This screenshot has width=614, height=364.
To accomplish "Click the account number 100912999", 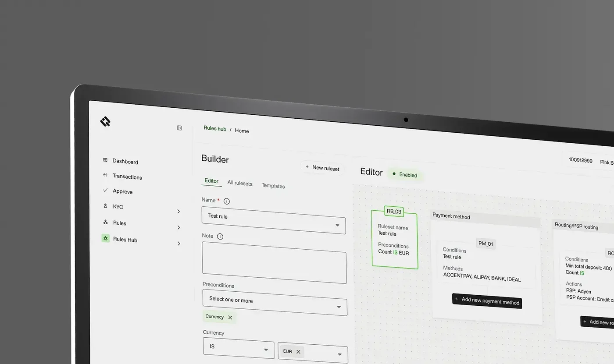I will pyautogui.click(x=581, y=160).
